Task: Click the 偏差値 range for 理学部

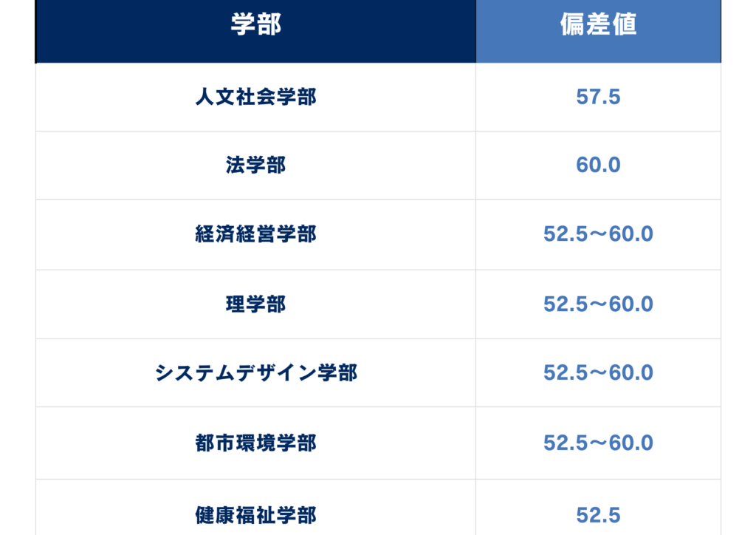Action: (598, 304)
